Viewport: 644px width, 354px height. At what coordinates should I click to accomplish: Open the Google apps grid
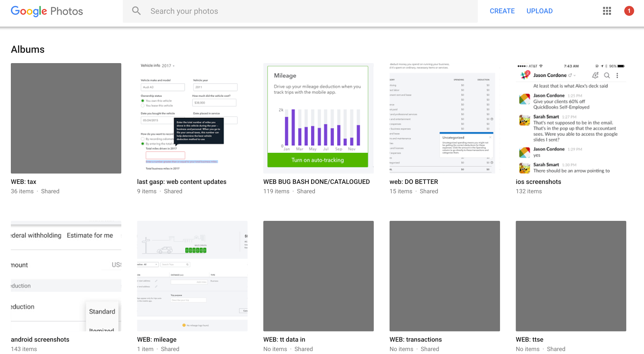coord(607,11)
